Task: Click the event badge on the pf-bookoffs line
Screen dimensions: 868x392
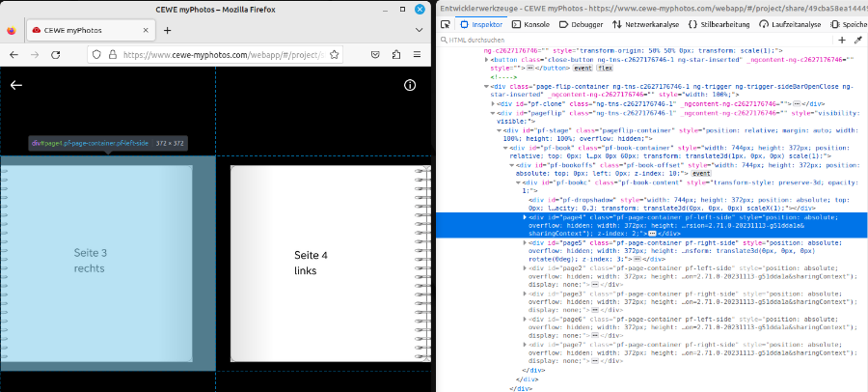Action: coord(701,174)
